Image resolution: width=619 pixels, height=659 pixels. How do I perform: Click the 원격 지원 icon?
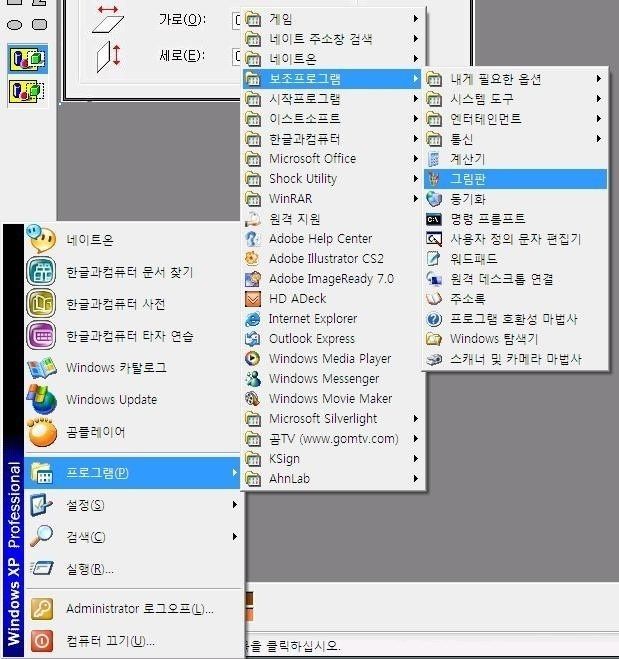253,219
